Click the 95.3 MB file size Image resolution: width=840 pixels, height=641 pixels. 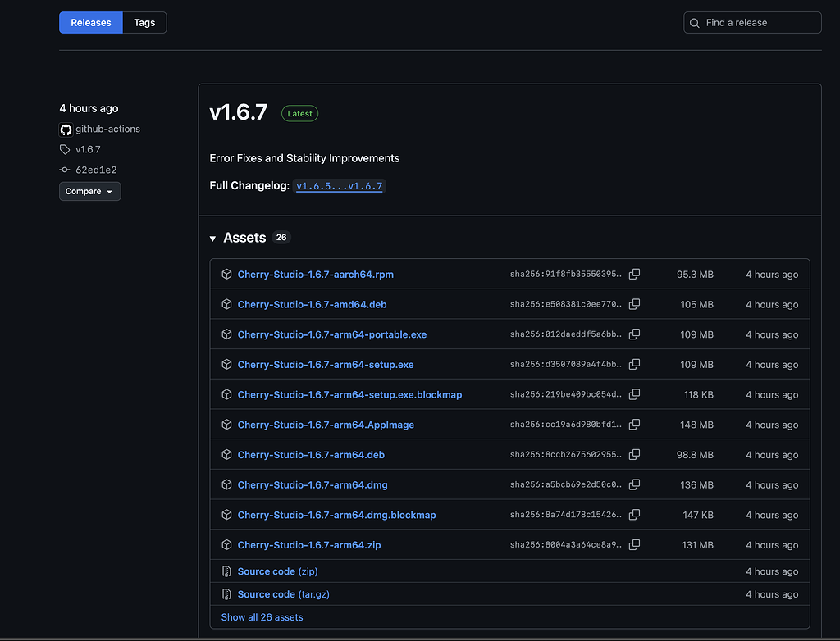[x=695, y=274]
